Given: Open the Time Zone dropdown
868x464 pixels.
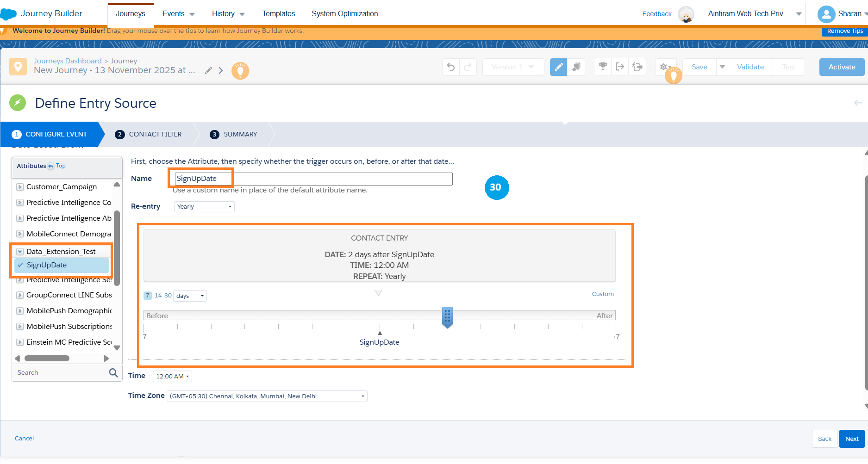Looking at the screenshot, I should coord(267,396).
